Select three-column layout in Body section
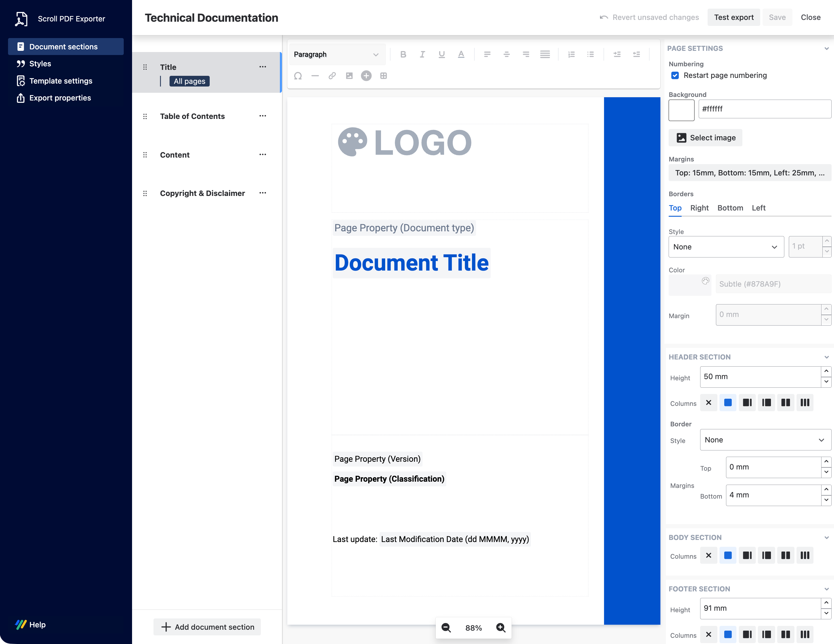Image resolution: width=834 pixels, height=644 pixels. (805, 555)
